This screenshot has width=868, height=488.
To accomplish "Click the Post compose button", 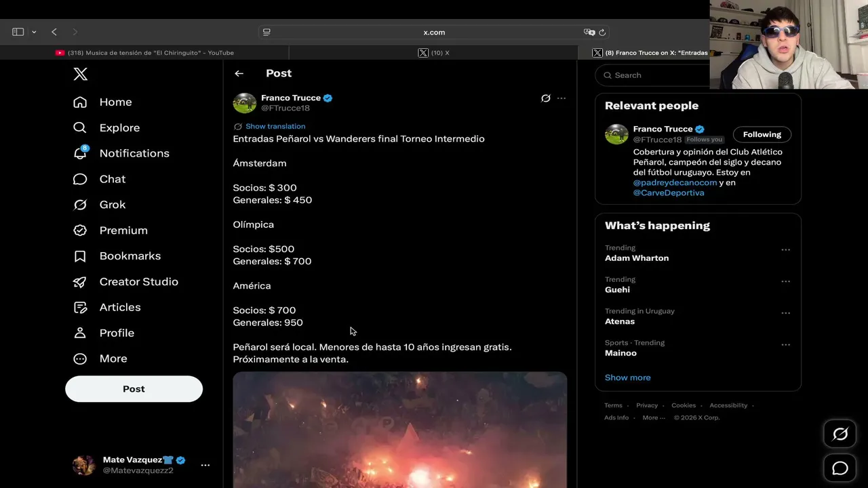I will click(134, 389).
